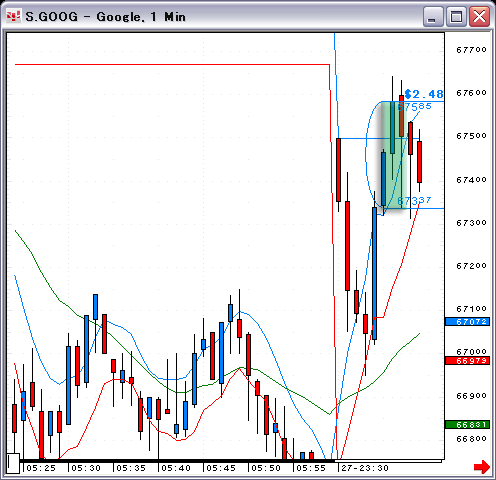This screenshot has height=480, width=496.
Task: Click the green shaded trade zone
Action: coord(394,155)
